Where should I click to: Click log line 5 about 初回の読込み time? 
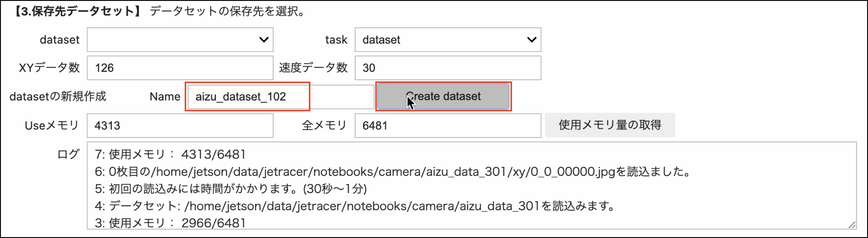(231, 189)
